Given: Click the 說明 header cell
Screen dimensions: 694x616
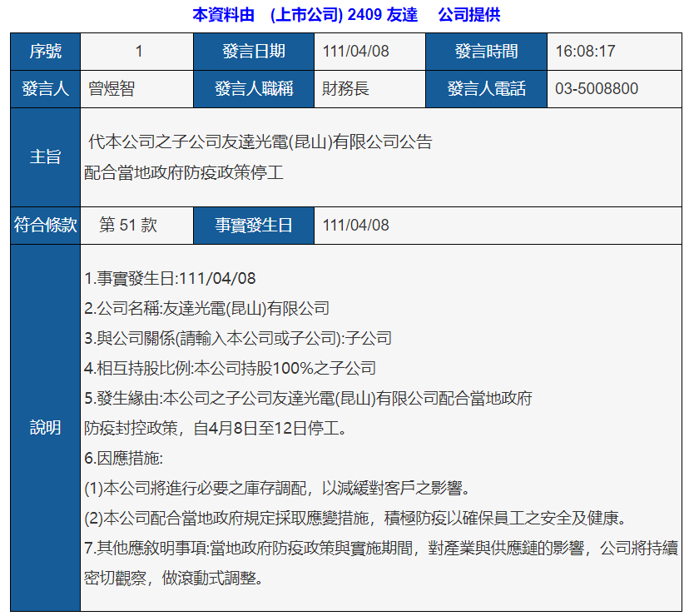Looking at the screenshot, I should 45,428.
